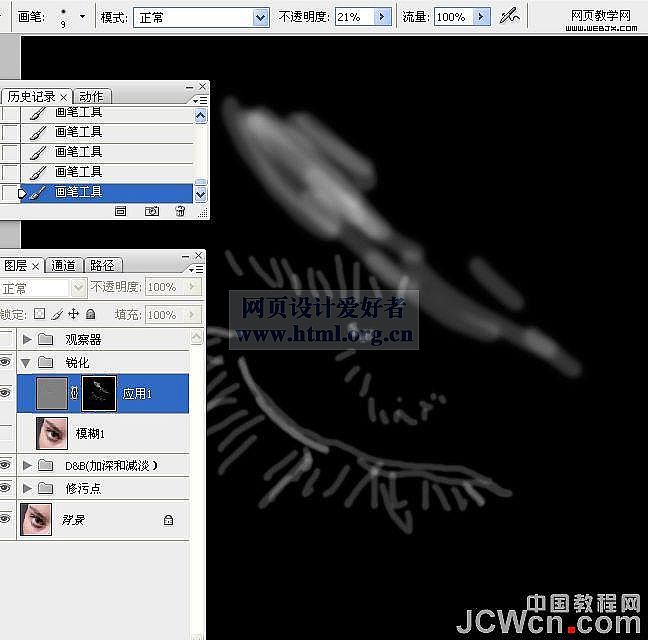Screen dimensions: 648x640
Task: Open the flow slider arrow next to 100%
Action: pos(481,17)
